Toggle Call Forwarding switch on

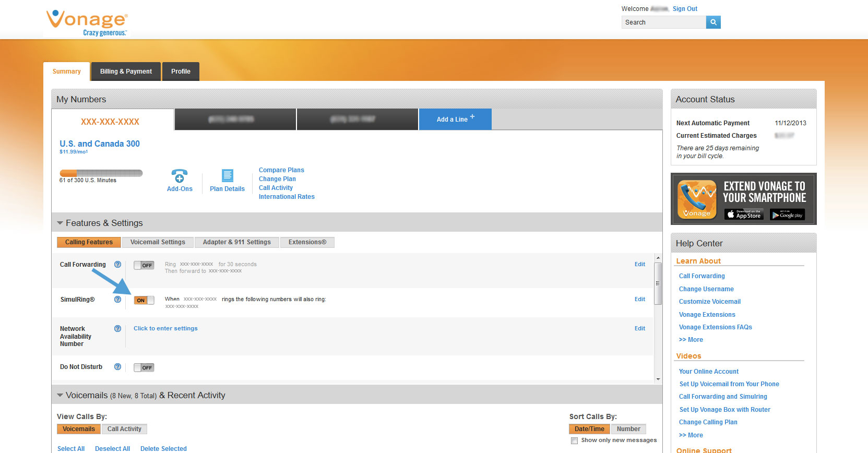tap(144, 265)
